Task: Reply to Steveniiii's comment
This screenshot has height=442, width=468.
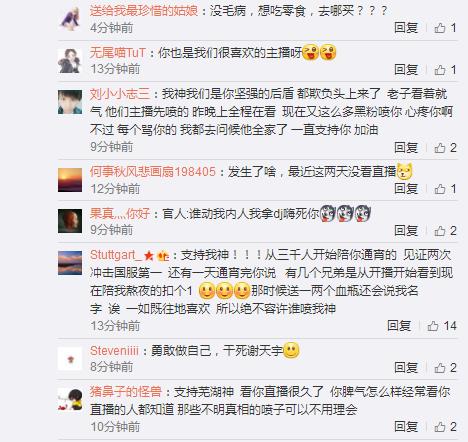Action: [x=406, y=368]
